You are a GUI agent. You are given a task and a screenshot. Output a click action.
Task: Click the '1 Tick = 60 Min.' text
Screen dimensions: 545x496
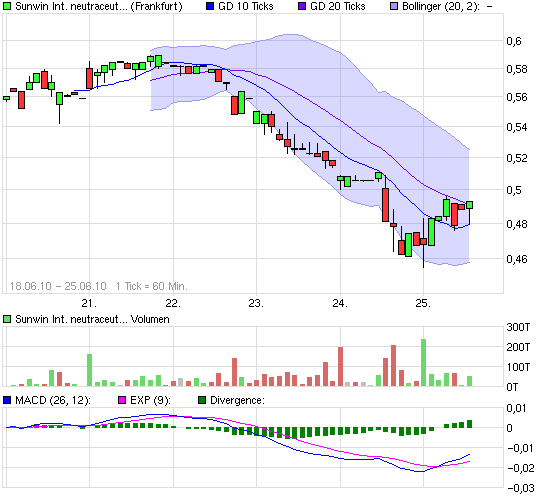[x=152, y=286]
